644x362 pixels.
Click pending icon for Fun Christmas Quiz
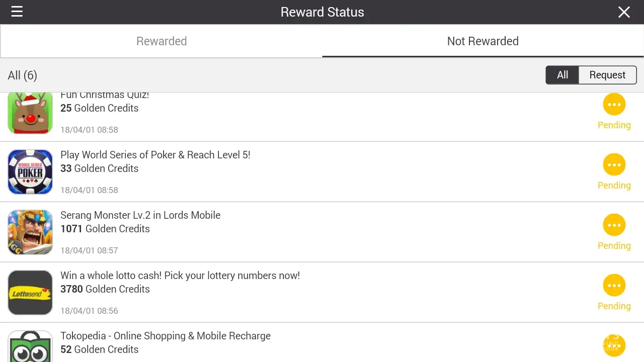pos(614,105)
